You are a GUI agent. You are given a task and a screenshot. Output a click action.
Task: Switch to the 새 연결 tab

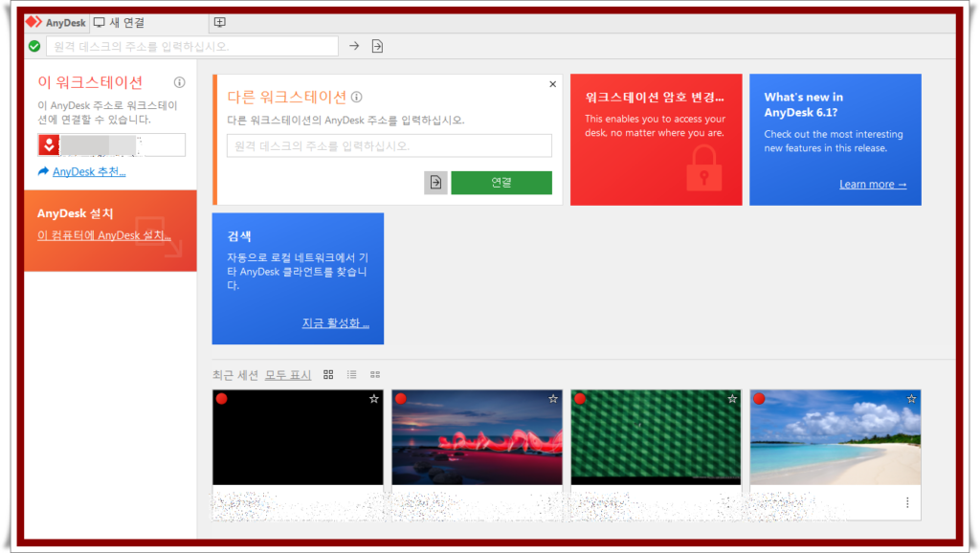(120, 22)
